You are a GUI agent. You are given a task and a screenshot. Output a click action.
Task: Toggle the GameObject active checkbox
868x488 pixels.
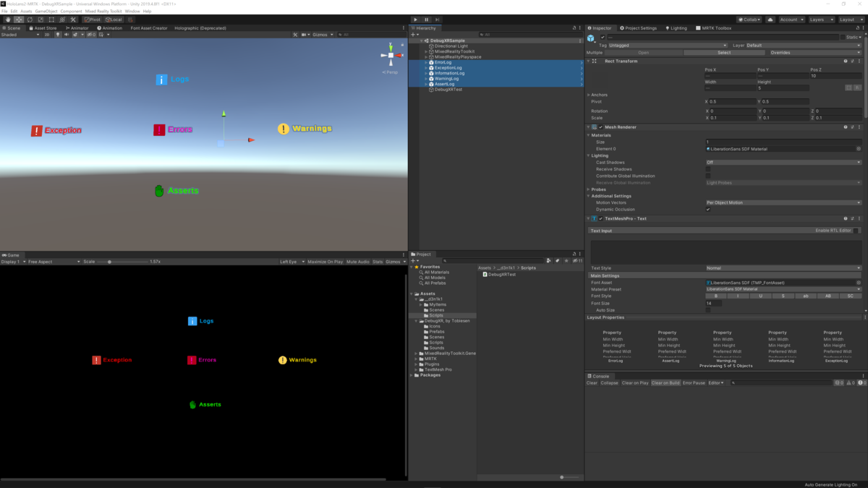point(603,37)
